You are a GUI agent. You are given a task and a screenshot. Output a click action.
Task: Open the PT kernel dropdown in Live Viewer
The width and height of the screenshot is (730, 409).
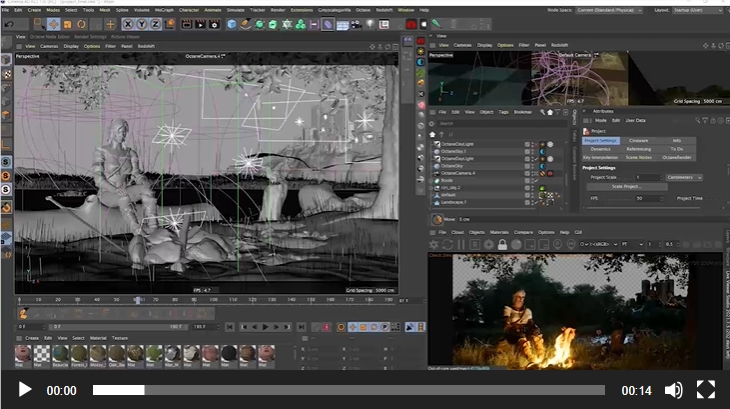632,244
